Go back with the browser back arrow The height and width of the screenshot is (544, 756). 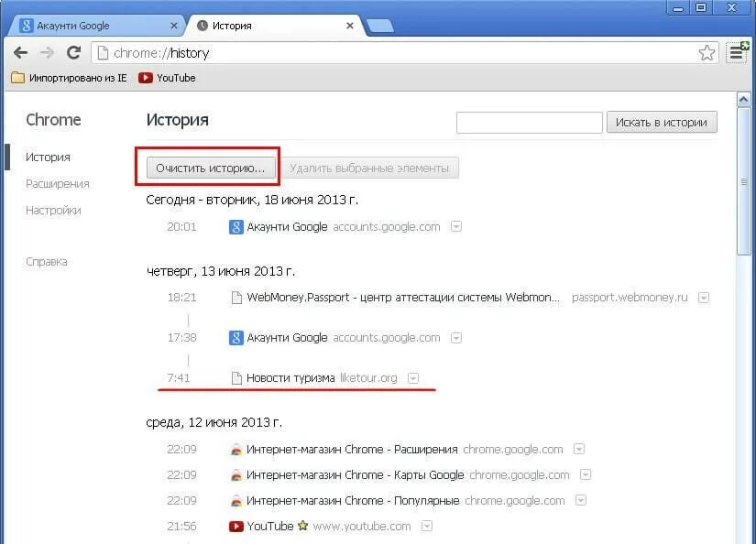[21, 52]
